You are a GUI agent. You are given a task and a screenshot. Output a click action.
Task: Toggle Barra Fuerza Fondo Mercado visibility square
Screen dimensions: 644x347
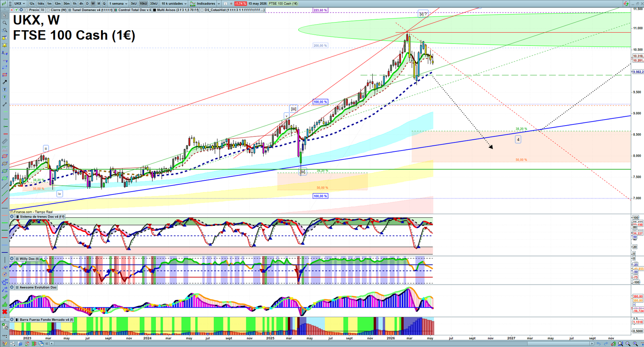pos(17,320)
